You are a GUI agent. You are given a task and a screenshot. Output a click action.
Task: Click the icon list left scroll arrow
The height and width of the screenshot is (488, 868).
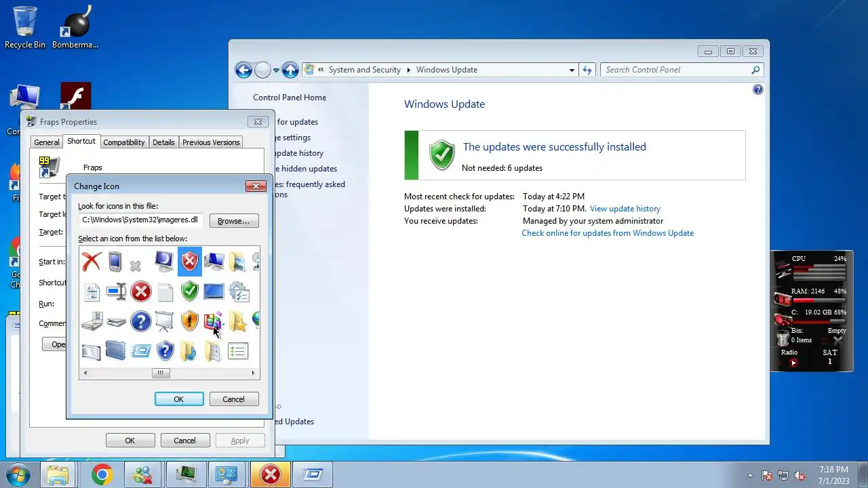click(85, 373)
